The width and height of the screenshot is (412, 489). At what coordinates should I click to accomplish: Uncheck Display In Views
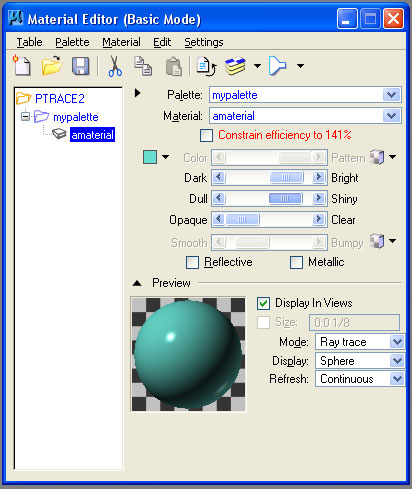click(x=263, y=303)
